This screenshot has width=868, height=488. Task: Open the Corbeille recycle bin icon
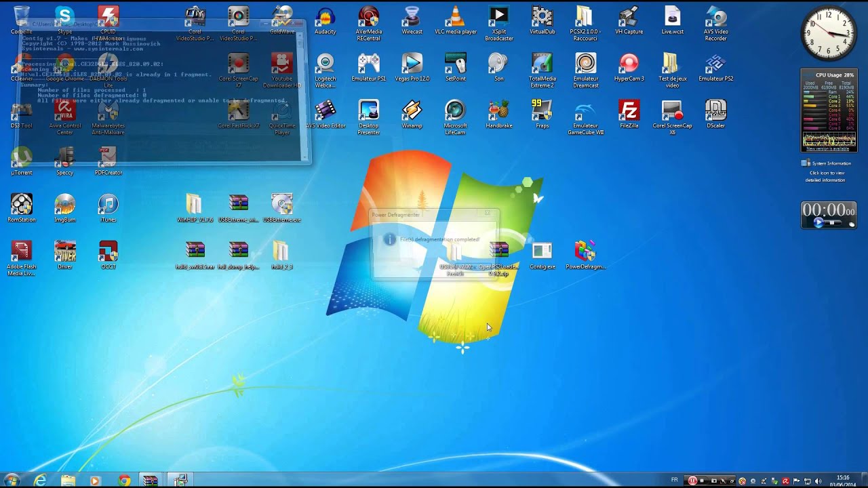coord(21,20)
